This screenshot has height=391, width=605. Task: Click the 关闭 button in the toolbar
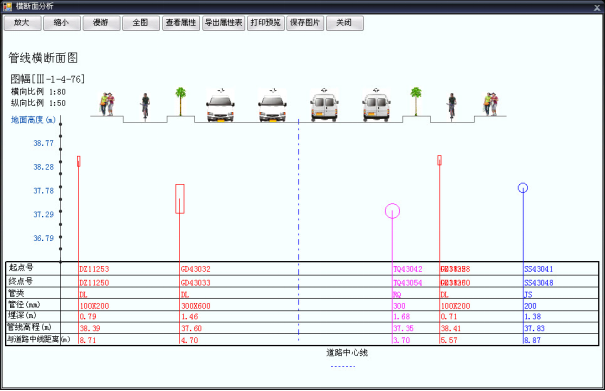point(345,23)
